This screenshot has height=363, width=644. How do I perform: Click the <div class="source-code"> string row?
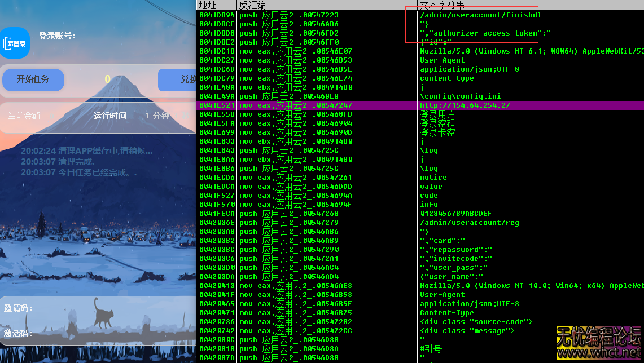click(476, 322)
